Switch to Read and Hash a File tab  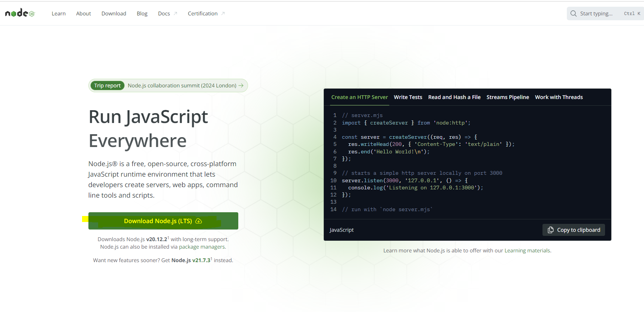454,97
